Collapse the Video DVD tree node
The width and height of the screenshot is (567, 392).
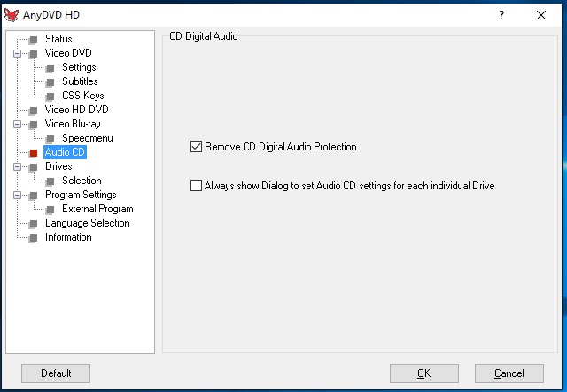click(x=17, y=53)
